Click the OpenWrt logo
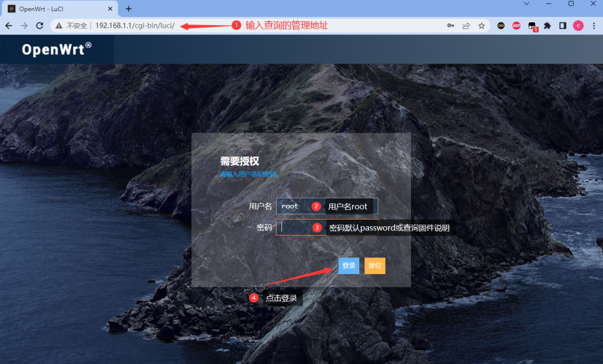 point(57,49)
